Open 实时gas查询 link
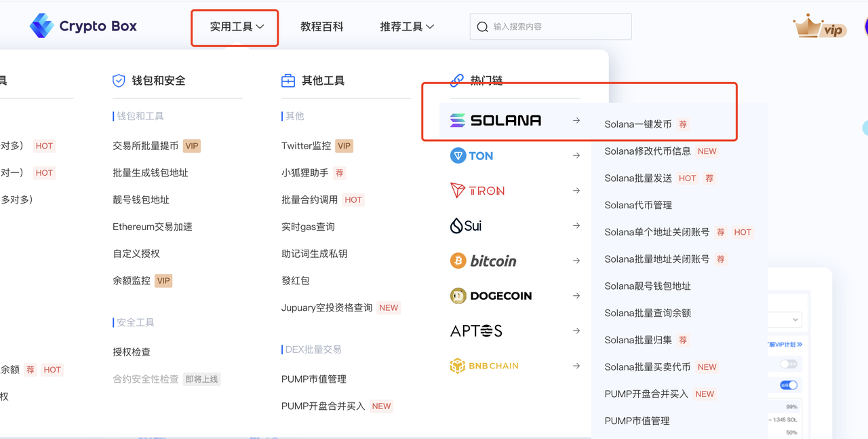 308,227
